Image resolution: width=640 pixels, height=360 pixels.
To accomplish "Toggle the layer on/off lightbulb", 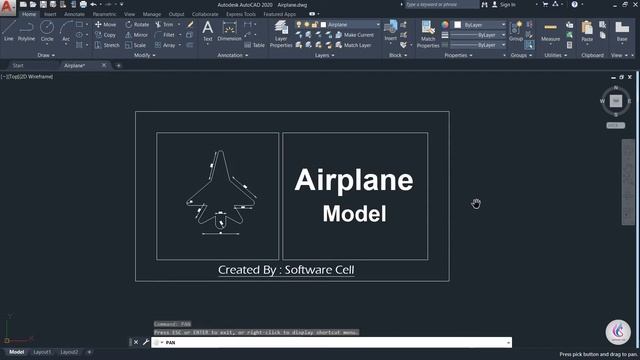I will point(299,24).
